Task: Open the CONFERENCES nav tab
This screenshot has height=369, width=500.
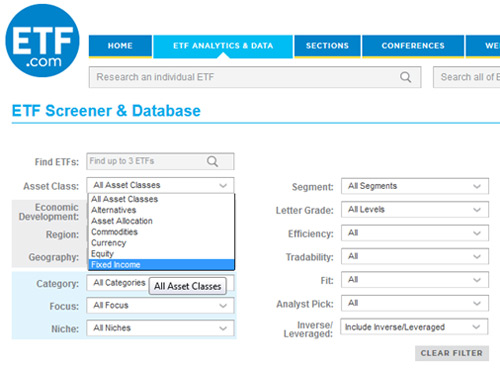Action: [413, 46]
